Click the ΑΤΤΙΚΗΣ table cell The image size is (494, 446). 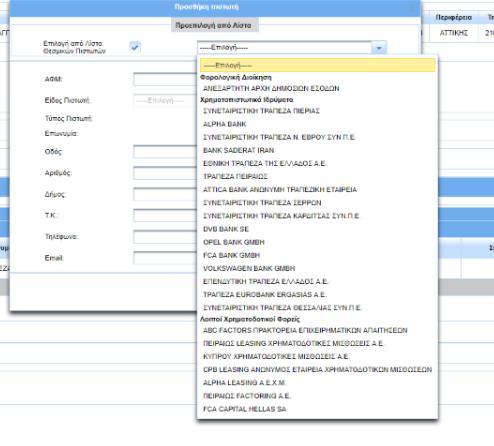pyautogui.click(x=454, y=33)
